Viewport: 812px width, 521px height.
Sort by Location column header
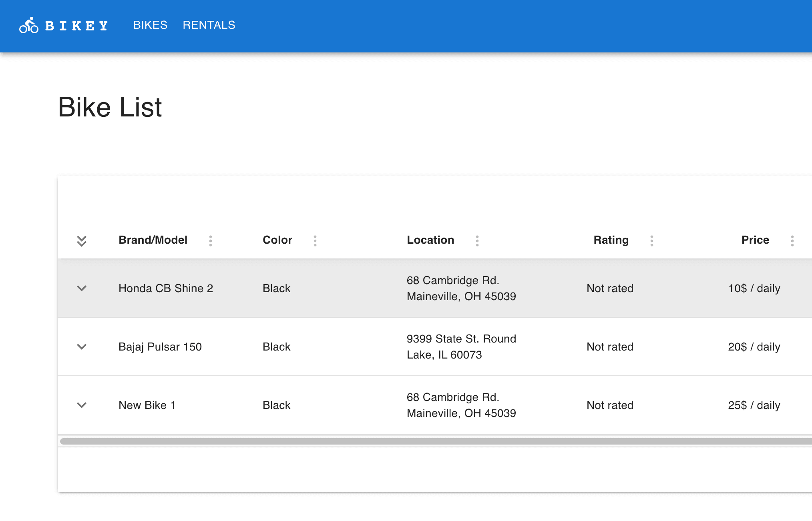point(430,240)
